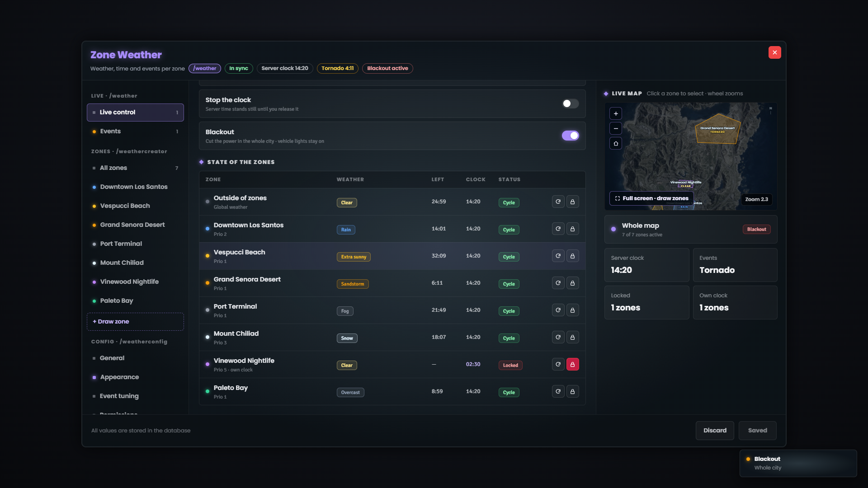Reset live map to home view
The height and width of the screenshot is (488, 868).
tap(616, 144)
